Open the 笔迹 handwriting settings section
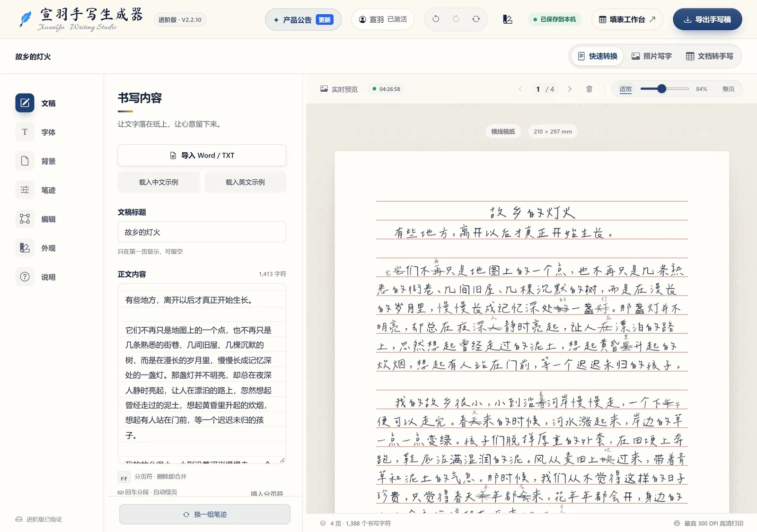This screenshot has height=532, width=757. [x=37, y=190]
